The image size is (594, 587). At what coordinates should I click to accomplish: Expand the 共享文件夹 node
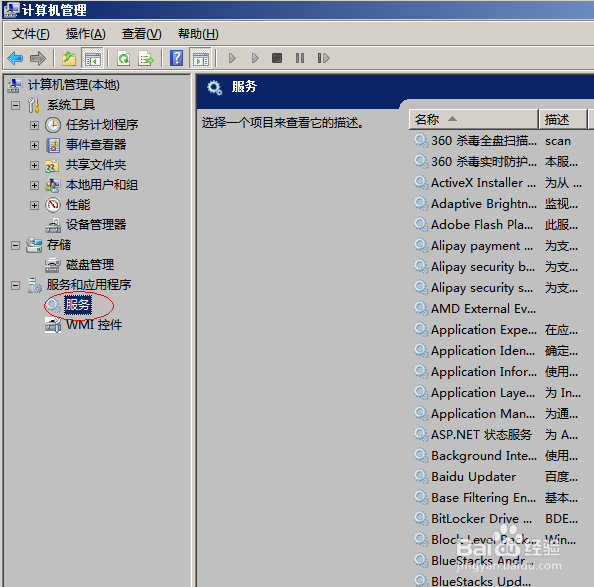point(34,165)
